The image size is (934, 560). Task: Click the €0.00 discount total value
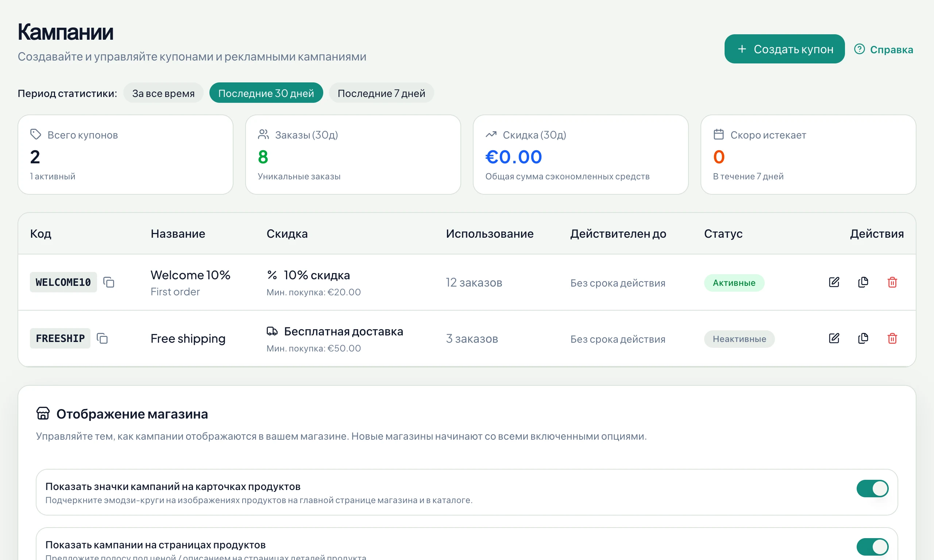(513, 157)
